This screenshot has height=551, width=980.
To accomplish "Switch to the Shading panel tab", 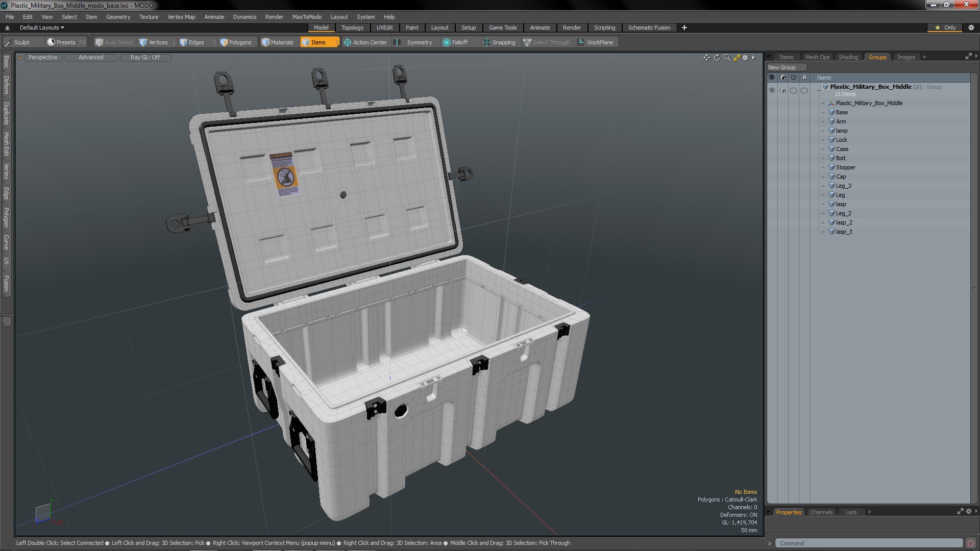I will 848,57.
